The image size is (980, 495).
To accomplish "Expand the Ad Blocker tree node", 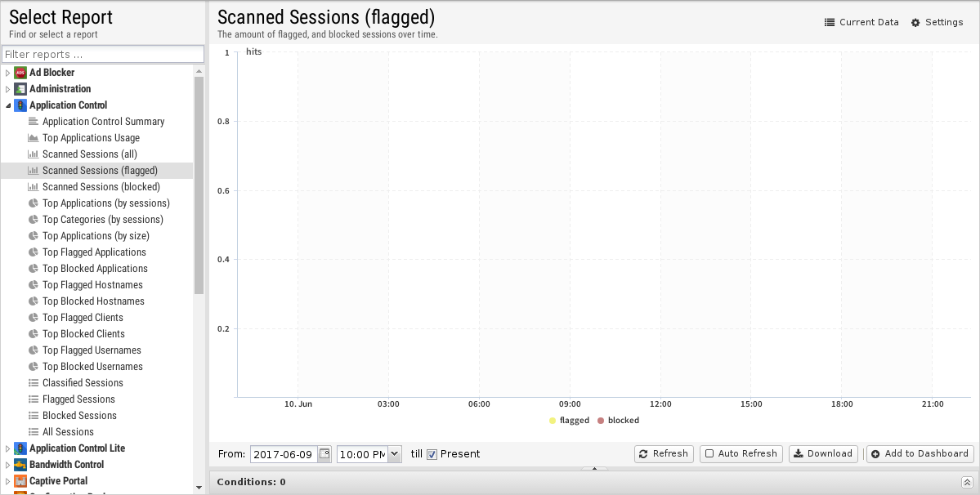I will click(x=8, y=73).
